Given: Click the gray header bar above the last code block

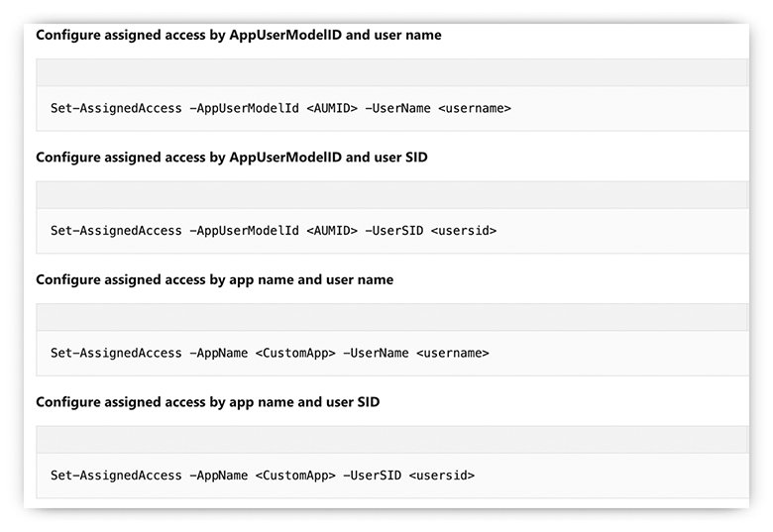Looking at the screenshot, I should coord(391,440).
